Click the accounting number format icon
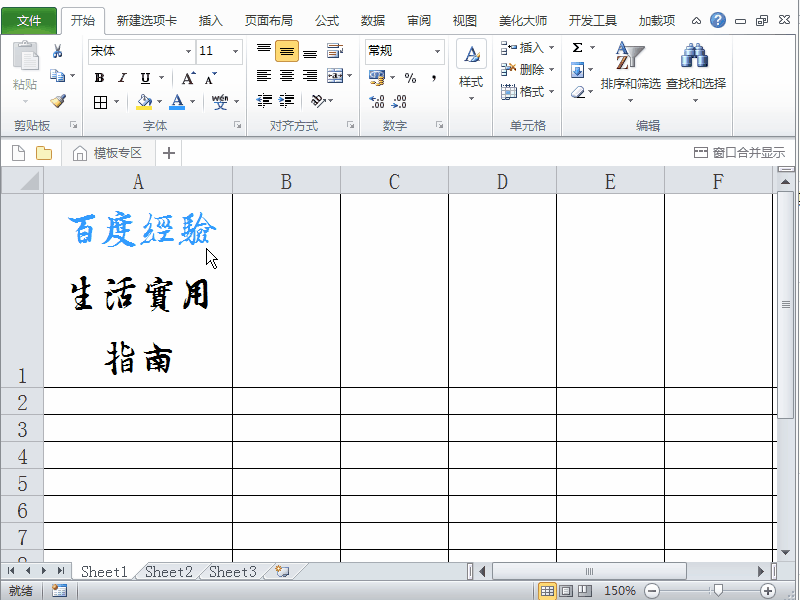The height and width of the screenshot is (600, 800). pos(377,78)
